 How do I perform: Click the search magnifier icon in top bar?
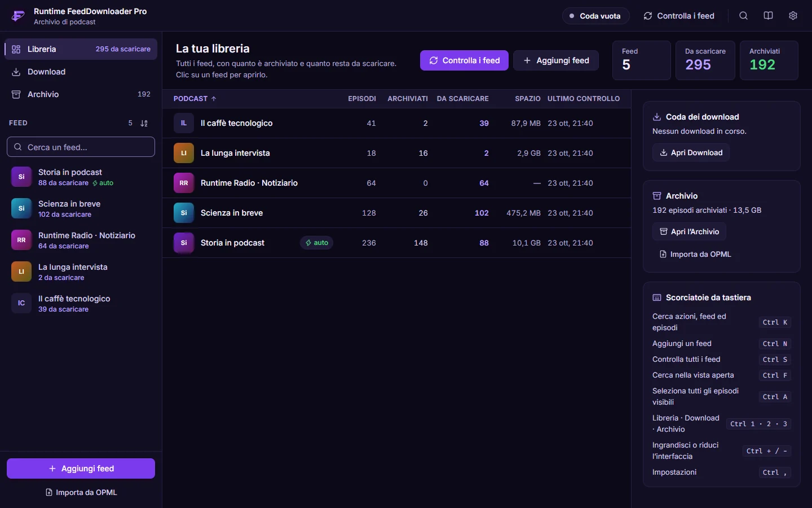[743, 16]
